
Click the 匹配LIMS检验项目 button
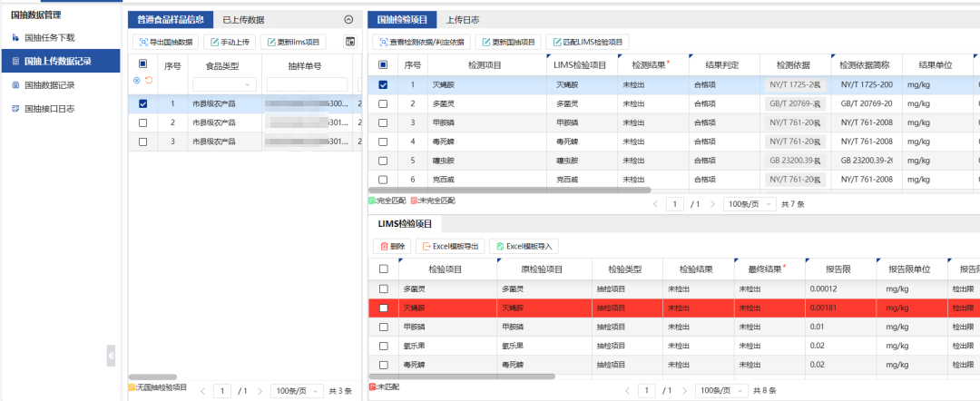click(590, 42)
